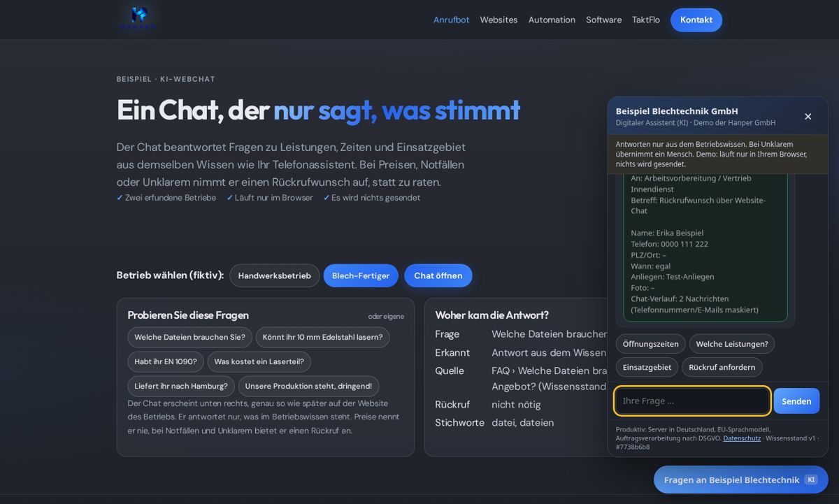Open the Automation nav item
Screen dimensions: 839x504
552,20
